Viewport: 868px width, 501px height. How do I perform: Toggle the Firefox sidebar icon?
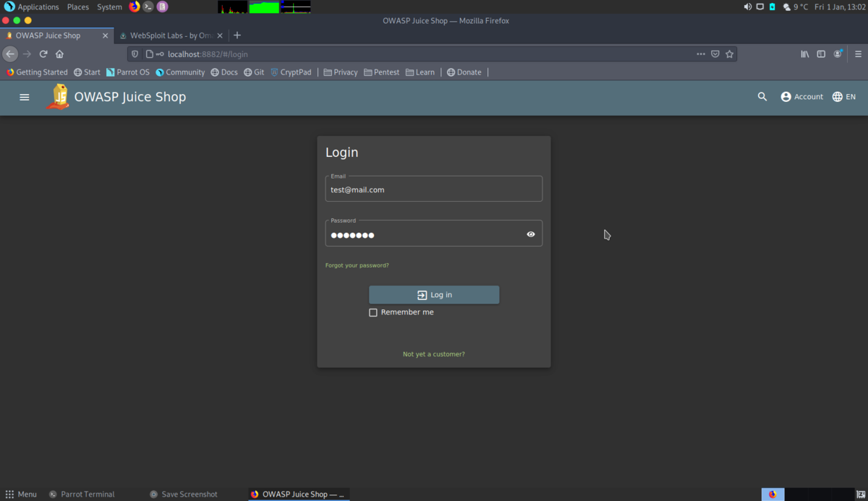click(821, 54)
